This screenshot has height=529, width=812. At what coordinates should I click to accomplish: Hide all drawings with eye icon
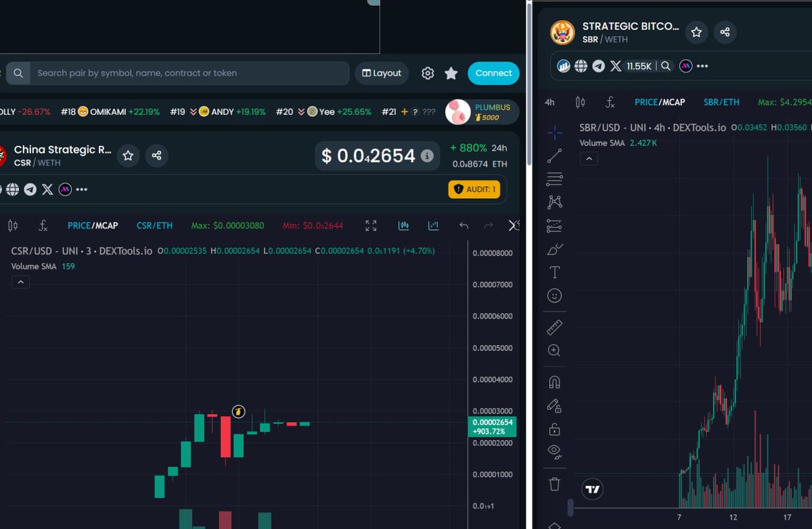click(x=554, y=452)
